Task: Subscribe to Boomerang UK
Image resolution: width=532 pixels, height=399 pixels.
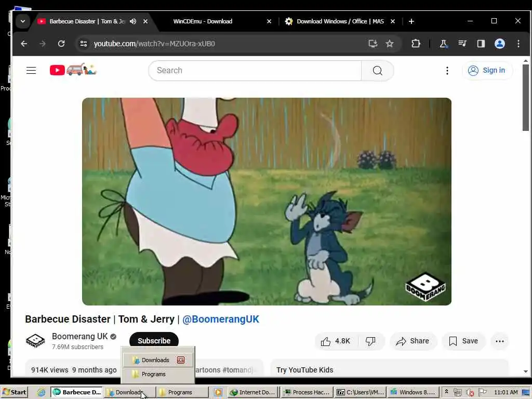Action: click(154, 340)
